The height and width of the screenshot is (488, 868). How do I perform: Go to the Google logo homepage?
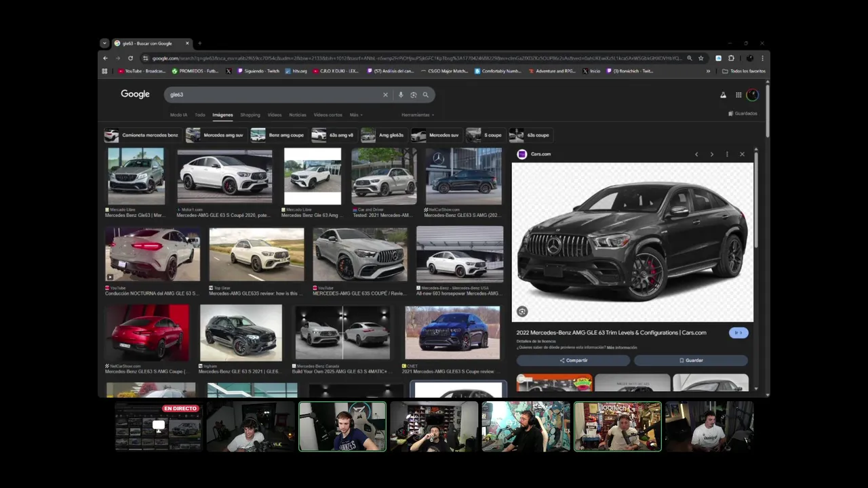[x=135, y=94]
